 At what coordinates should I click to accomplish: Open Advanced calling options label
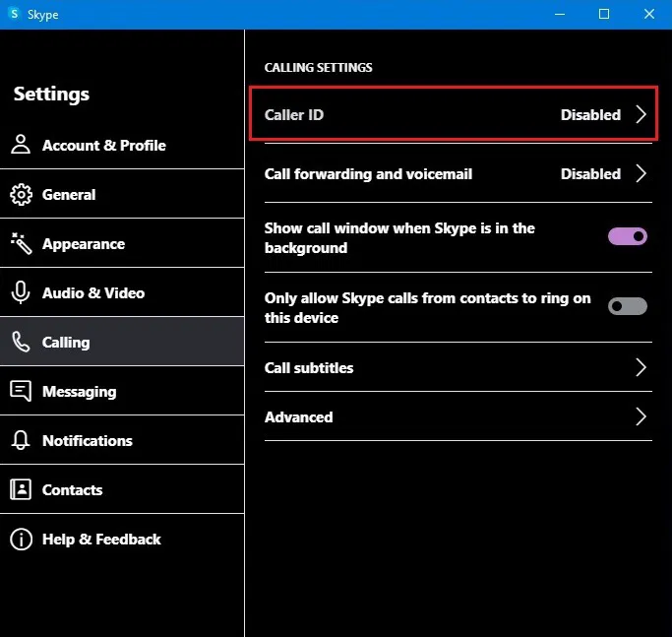pos(298,416)
